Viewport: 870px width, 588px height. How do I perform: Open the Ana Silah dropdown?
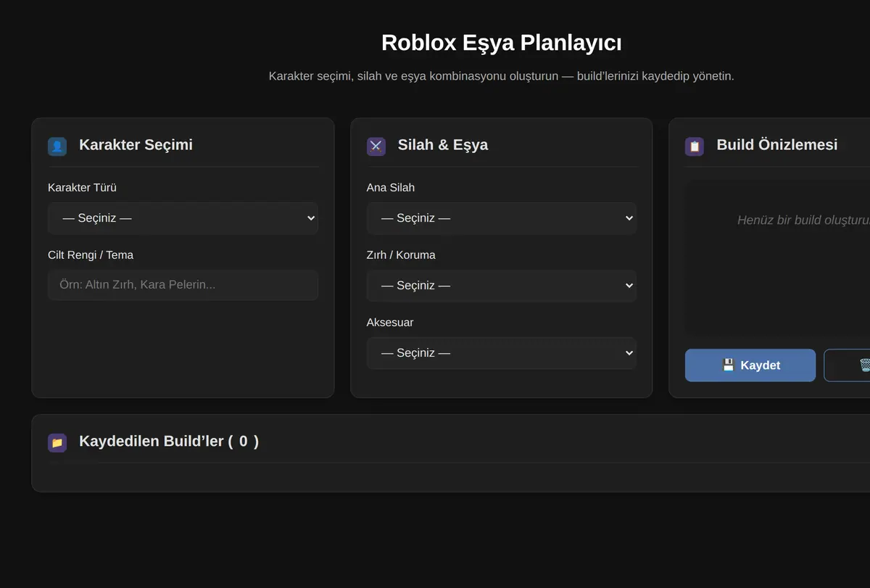(x=502, y=218)
